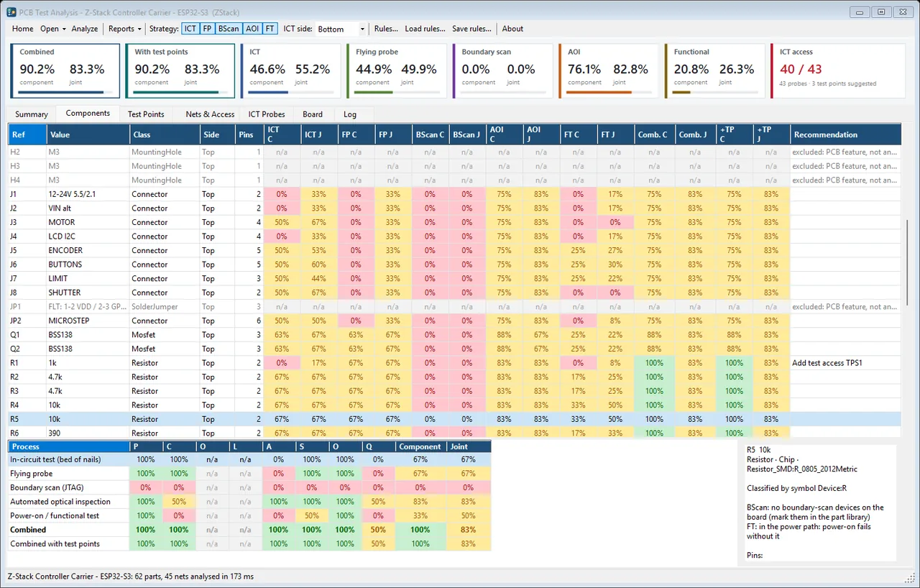Click the Flying probe coverage card

(397, 71)
